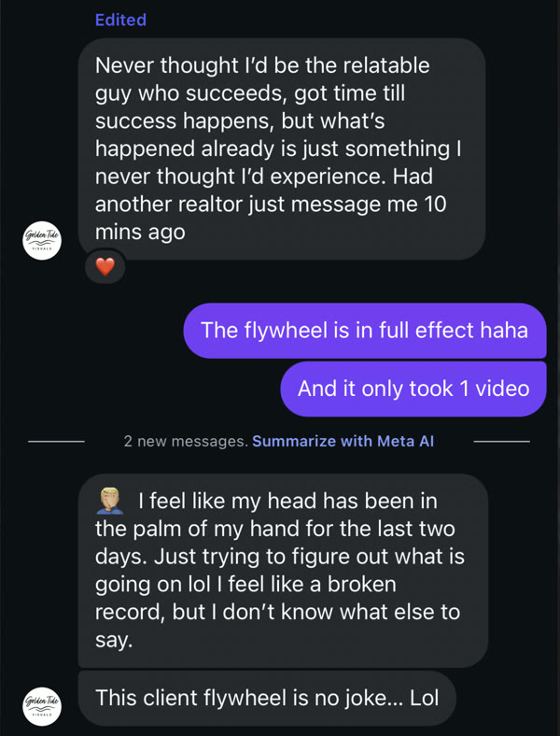This screenshot has height=736, width=560.
Task: Click the facepalm emoji in the message
Action: tap(111, 503)
